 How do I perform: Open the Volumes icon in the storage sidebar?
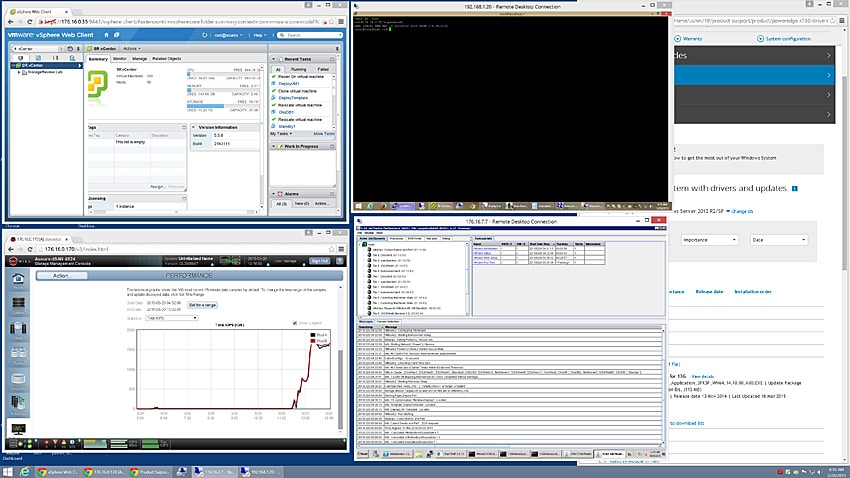click(x=18, y=379)
